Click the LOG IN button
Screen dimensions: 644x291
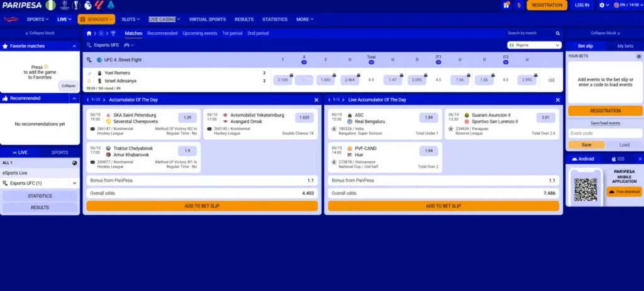point(582,5)
